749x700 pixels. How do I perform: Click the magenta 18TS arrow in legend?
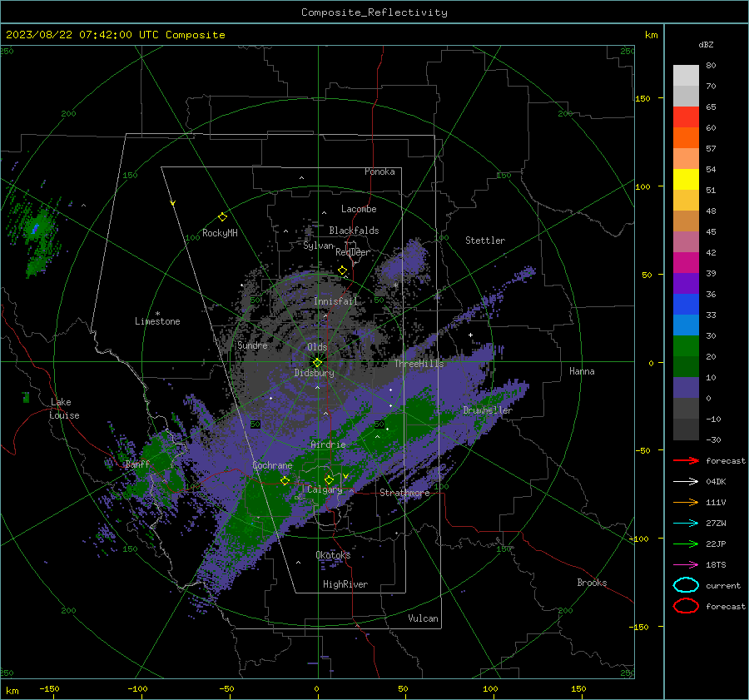[x=686, y=565]
